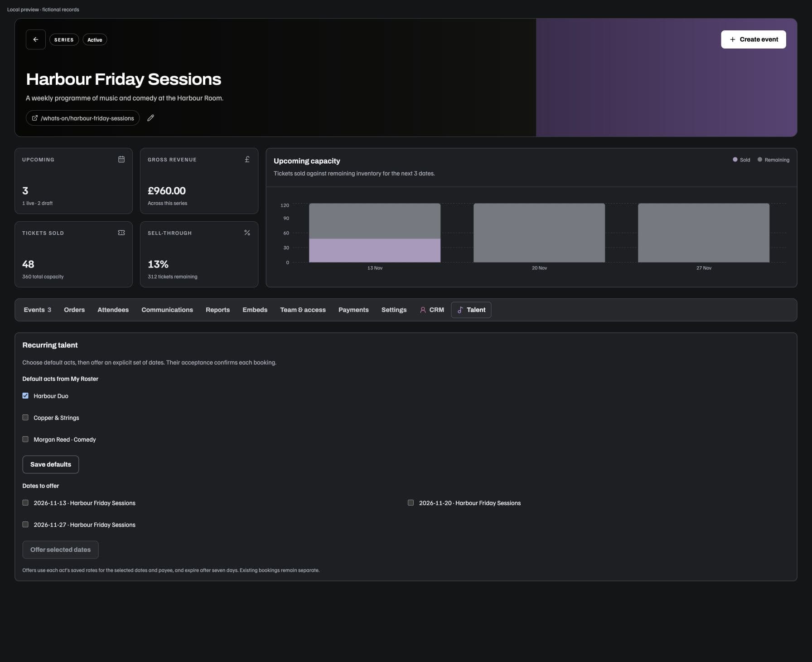The image size is (812, 662).
Task: Click the SERIES badge
Action: (x=64, y=40)
